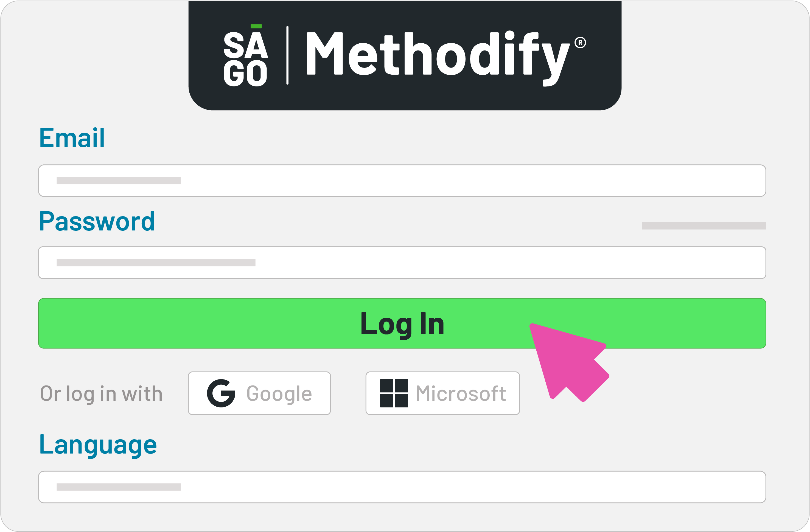Click the "Google" text in the sign-in button
This screenshot has width=810, height=532.
point(279,393)
